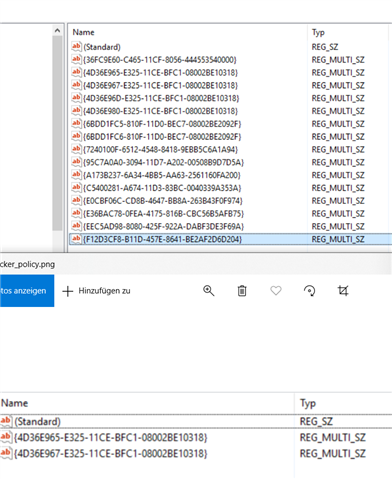Click the rotate icon
Screen dimensions: 392x479
click(x=309, y=291)
